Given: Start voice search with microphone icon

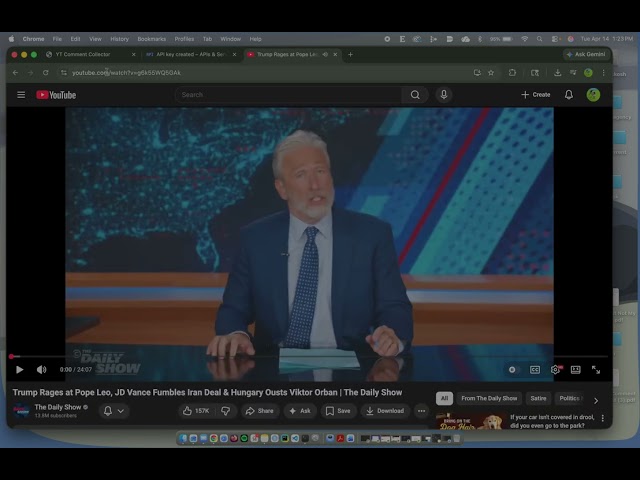Looking at the screenshot, I should (444, 95).
